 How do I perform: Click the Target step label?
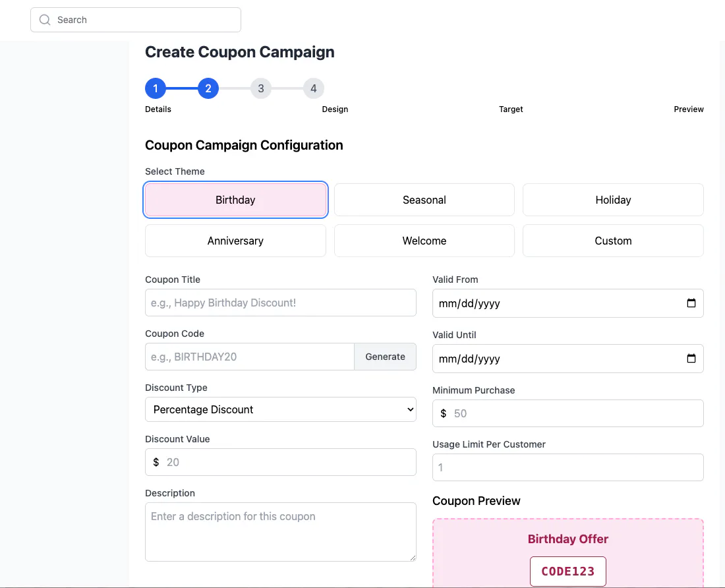click(x=510, y=109)
